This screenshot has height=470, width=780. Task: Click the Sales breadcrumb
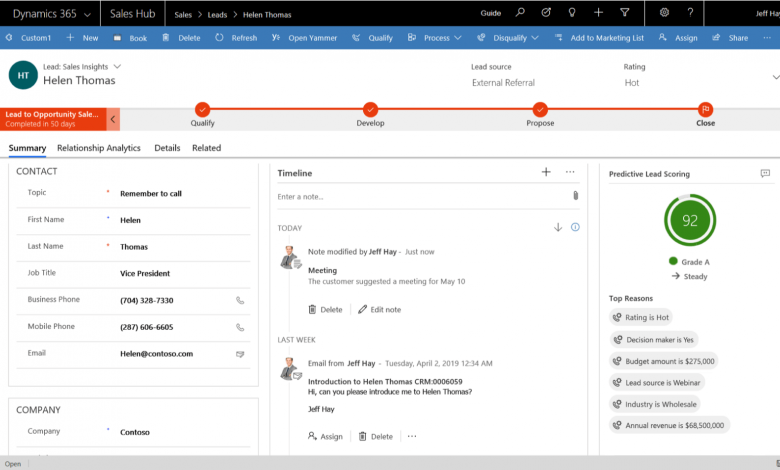183,15
